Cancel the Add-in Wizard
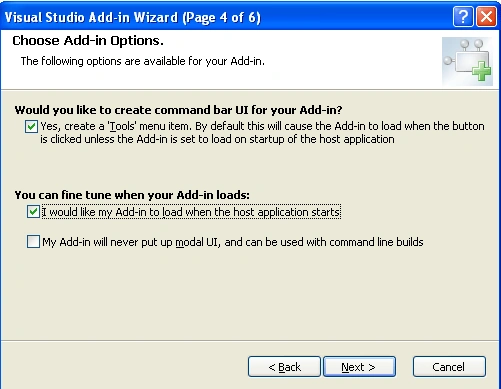The height and width of the screenshot is (389, 501). coord(449,367)
